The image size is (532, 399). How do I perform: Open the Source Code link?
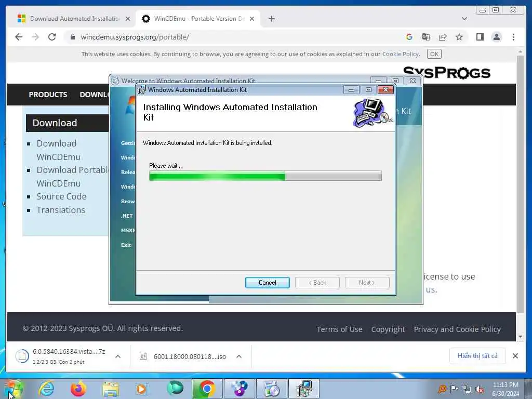(61, 196)
